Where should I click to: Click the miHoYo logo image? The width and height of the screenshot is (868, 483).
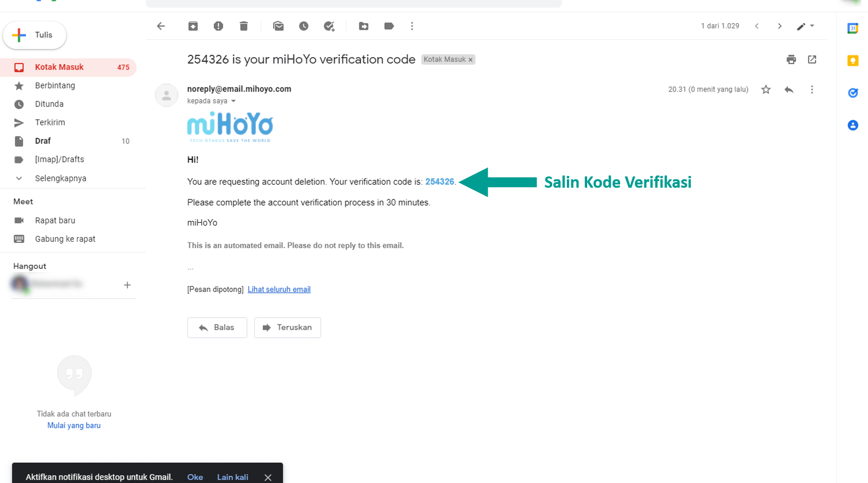230,127
